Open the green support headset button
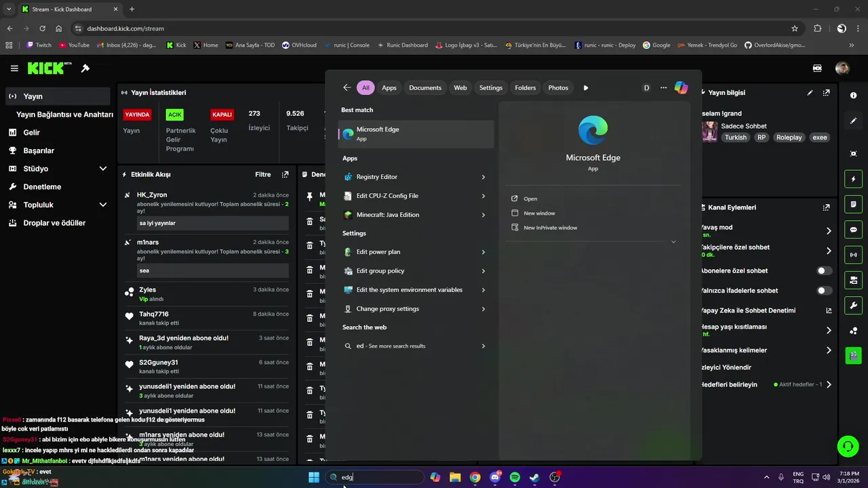Screen dimensions: 868x488 [848, 446]
